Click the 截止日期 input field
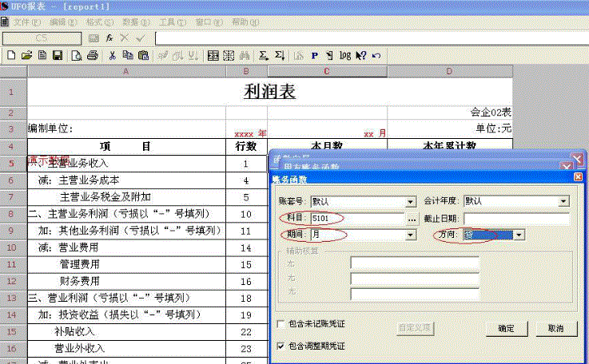 [516, 218]
